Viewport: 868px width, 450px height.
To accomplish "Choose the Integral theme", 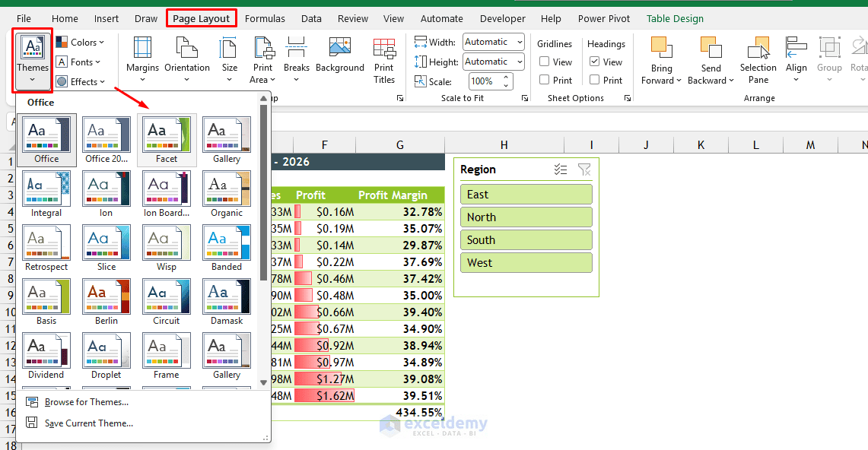I will (46, 194).
